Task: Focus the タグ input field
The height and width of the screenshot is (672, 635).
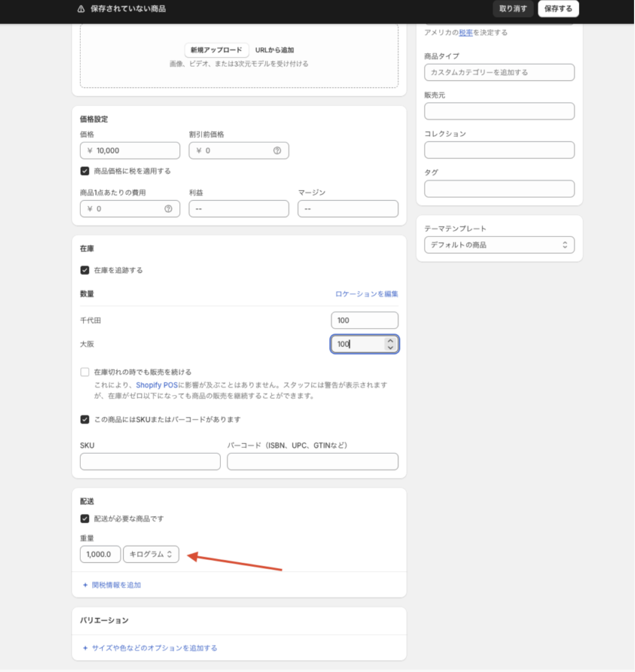Action: tap(499, 189)
